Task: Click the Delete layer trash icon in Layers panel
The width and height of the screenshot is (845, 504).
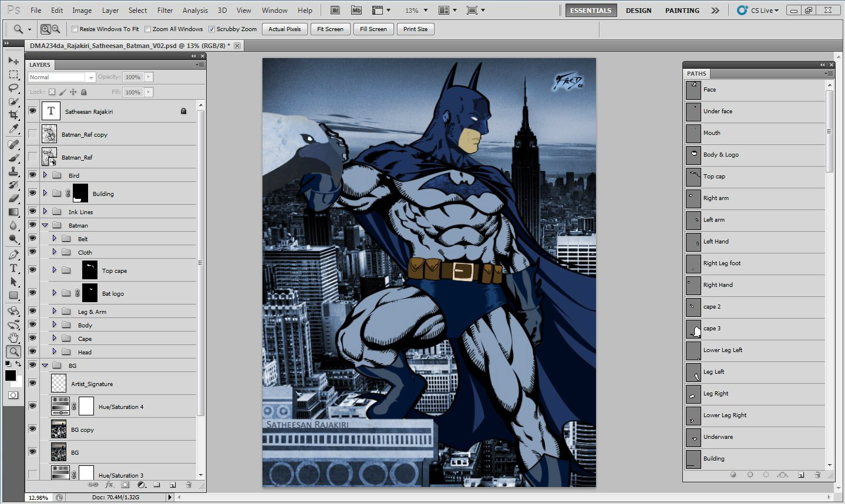Action: pos(188,485)
